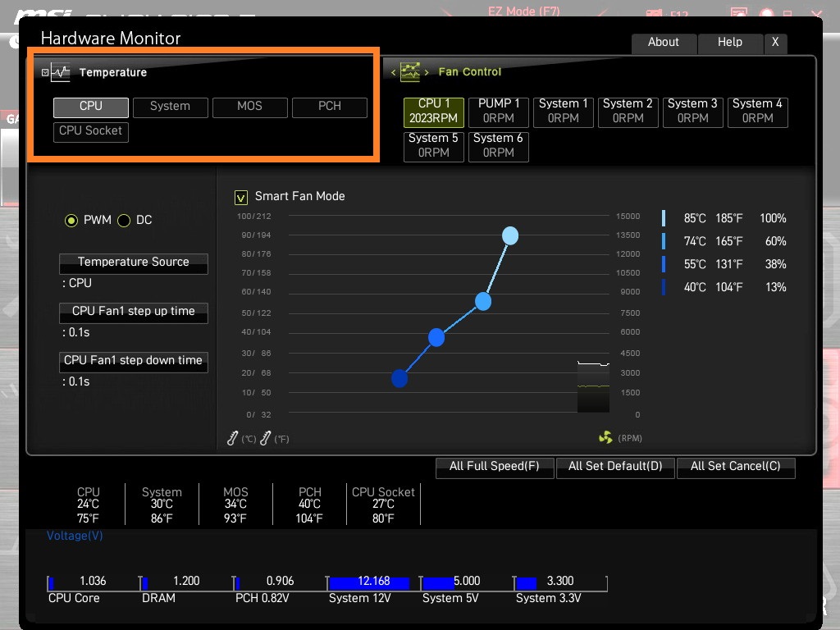The width and height of the screenshot is (840, 630).
Task: Open CPU Fan1 step up time setting
Action: click(x=134, y=313)
